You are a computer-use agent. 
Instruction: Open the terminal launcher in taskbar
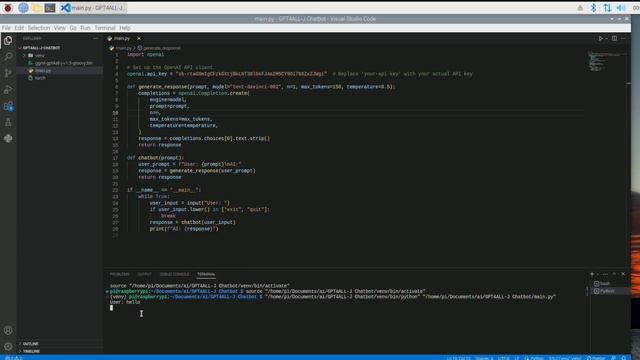pos(50,8)
